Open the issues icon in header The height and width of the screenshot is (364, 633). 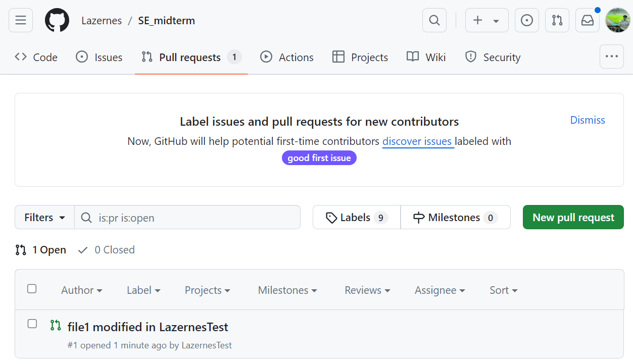[527, 20]
